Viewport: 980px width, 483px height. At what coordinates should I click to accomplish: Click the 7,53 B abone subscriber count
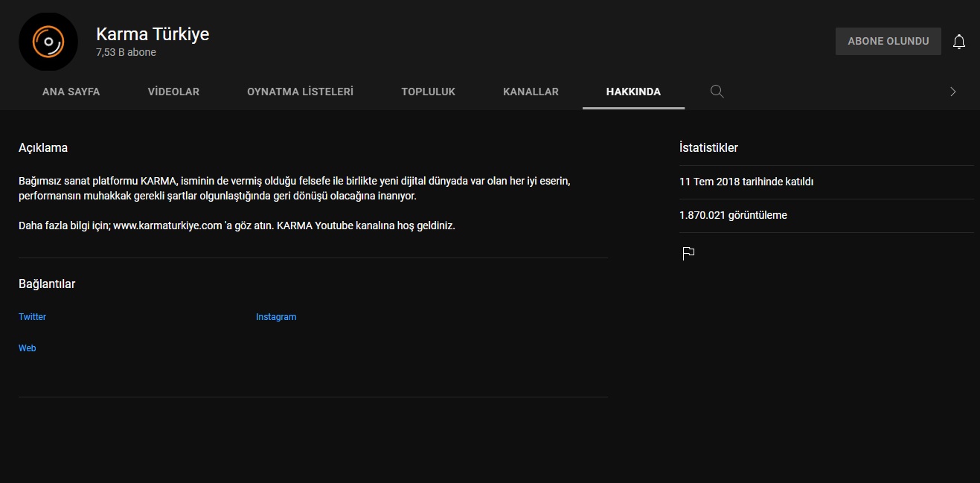coord(126,53)
